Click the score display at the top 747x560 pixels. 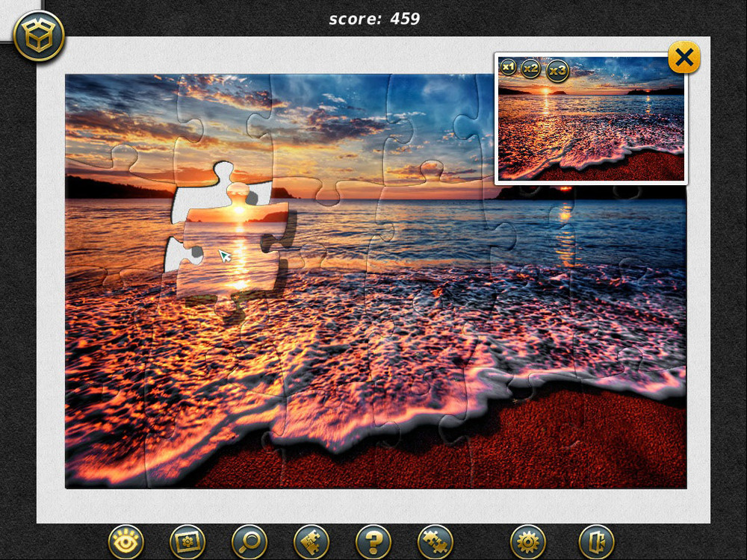(x=374, y=19)
